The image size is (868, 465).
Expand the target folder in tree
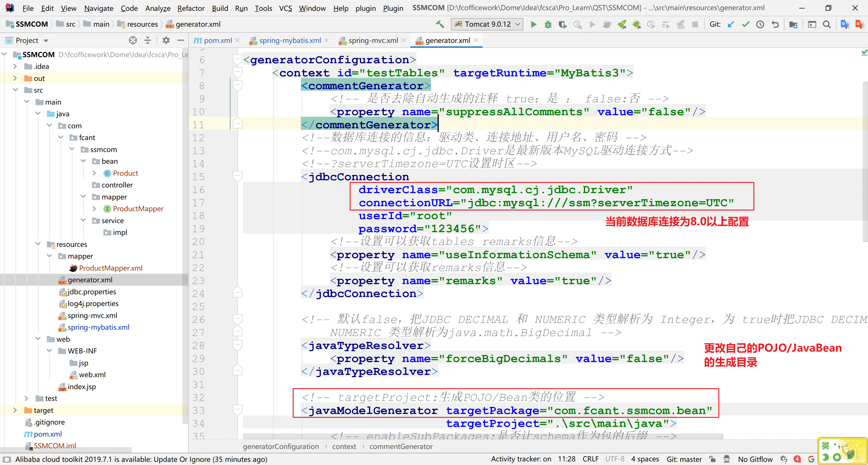pyautogui.click(x=15, y=410)
